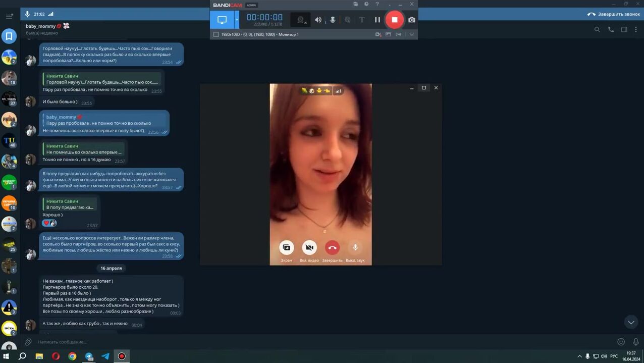Open the Telegram hamburger main menu
The image size is (644, 363).
[9, 16]
